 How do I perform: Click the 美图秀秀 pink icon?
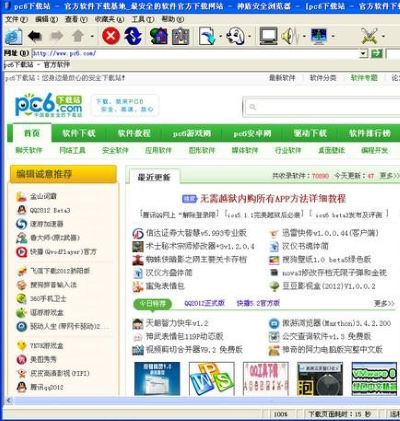21,359
